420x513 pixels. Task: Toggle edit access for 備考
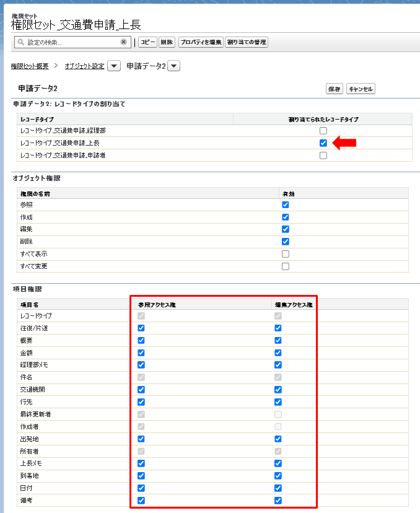tap(278, 501)
